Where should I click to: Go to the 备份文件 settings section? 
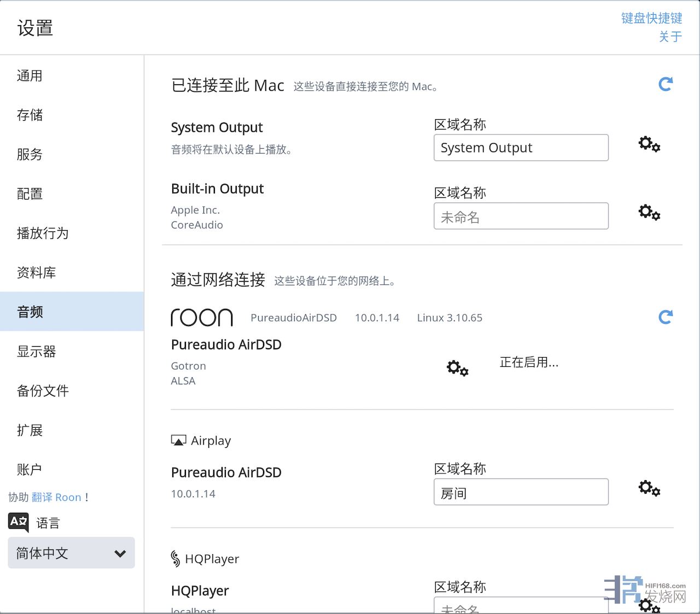tap(43, 391)
